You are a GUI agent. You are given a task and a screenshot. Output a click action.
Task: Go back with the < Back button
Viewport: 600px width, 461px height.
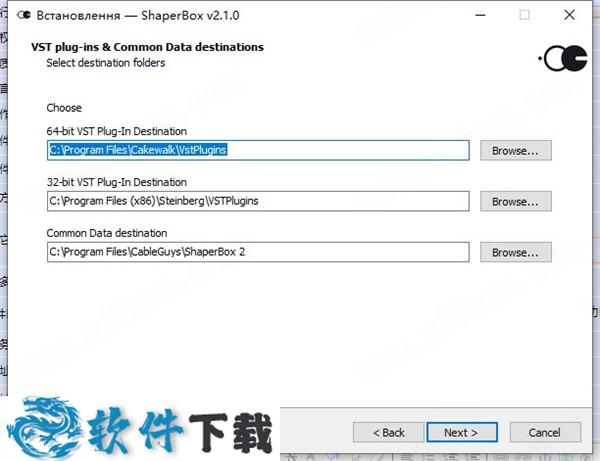388,432
